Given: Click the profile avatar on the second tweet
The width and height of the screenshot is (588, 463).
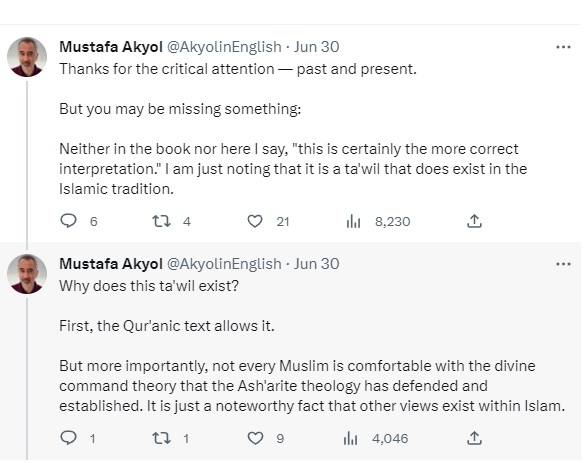Looking at the screenshot, I should 27,274.
